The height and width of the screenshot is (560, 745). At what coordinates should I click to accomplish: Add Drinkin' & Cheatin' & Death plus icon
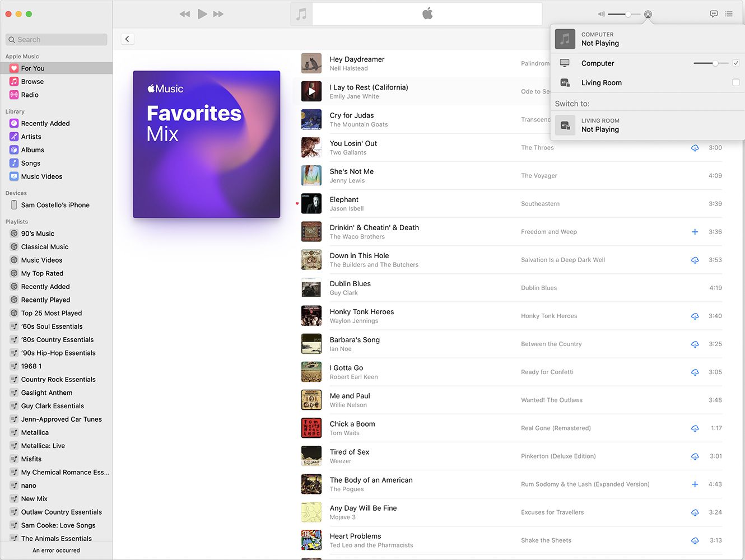[x=695, y=232]
